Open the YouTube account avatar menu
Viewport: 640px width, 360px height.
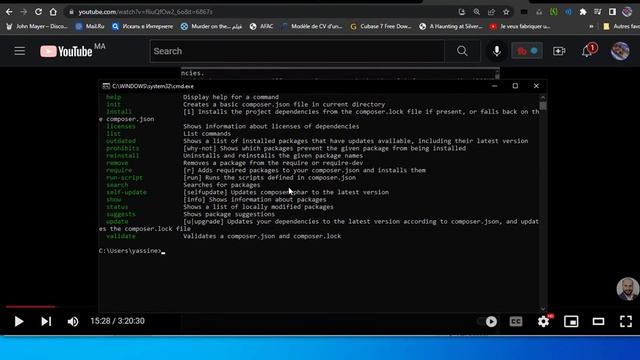(620, 51)
